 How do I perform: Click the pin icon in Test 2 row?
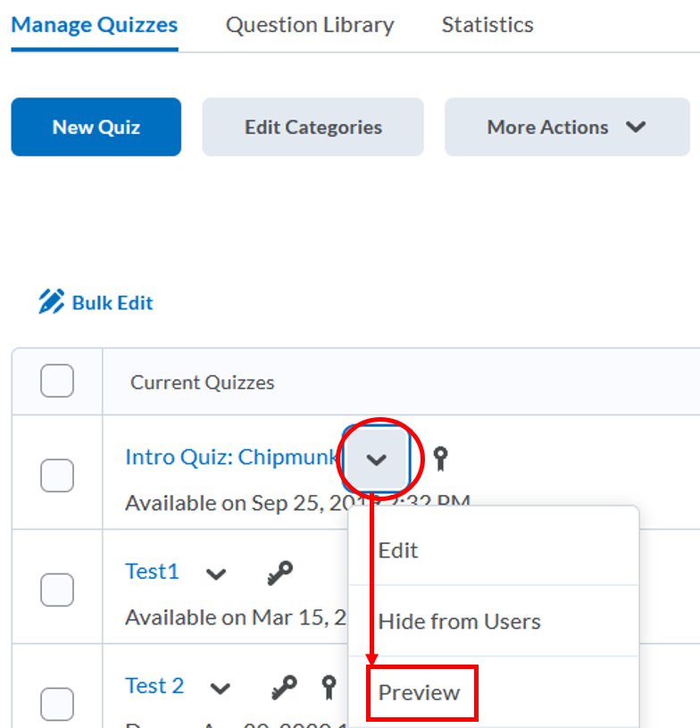click(329, 687)
